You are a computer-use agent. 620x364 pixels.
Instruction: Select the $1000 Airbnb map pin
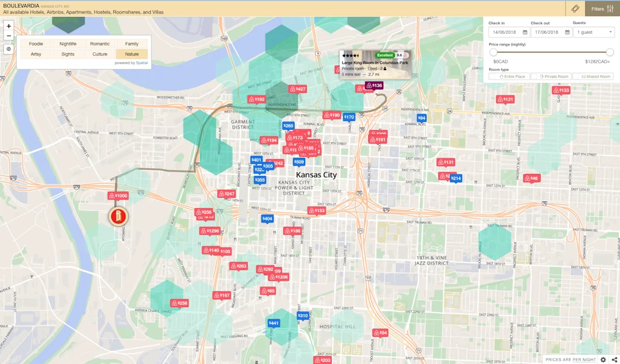click(118, 196)
